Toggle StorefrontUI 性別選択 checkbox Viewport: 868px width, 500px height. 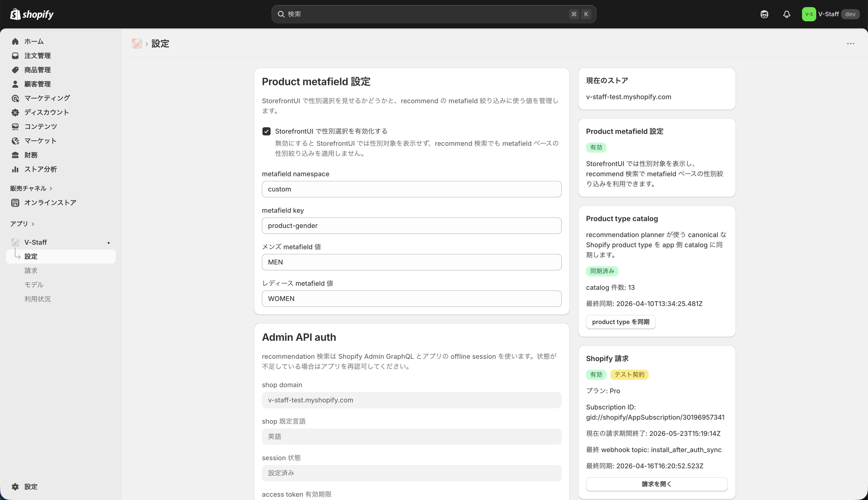coord(266,131)
